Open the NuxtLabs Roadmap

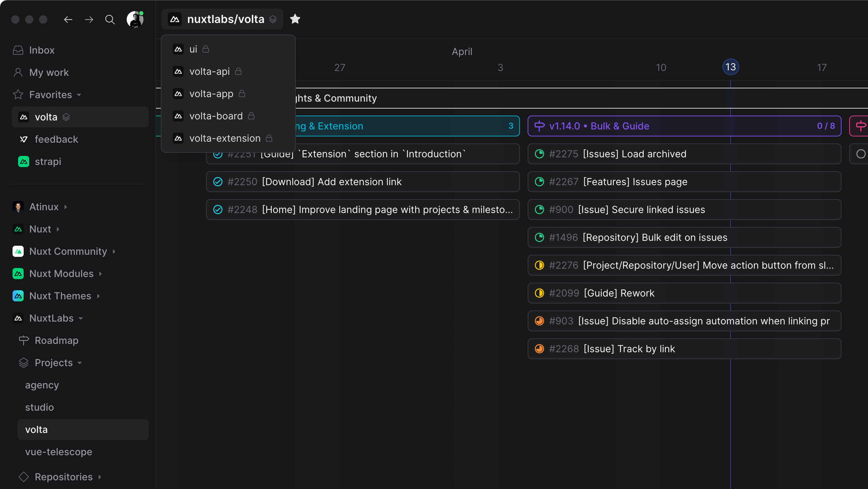point(83,340)
